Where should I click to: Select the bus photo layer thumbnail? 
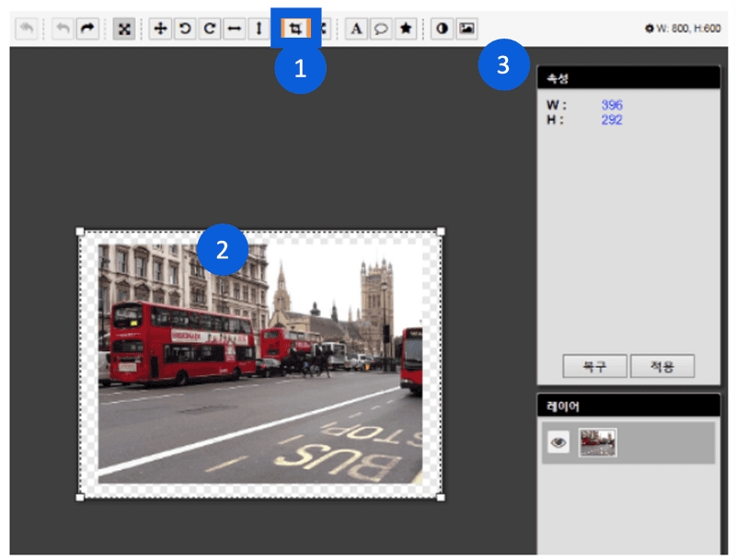click(x=598, y=442)
